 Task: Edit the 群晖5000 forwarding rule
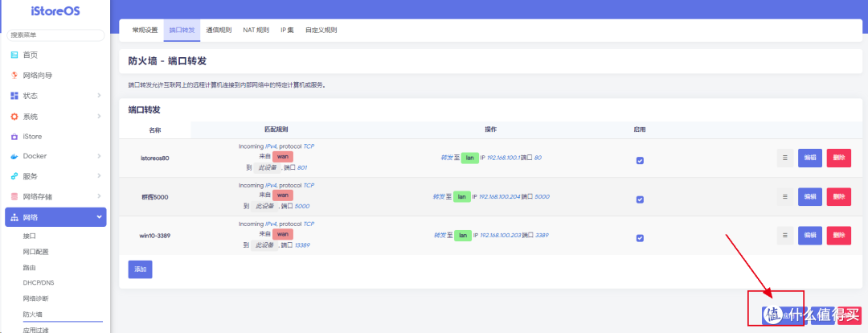(x=810, y=197)
